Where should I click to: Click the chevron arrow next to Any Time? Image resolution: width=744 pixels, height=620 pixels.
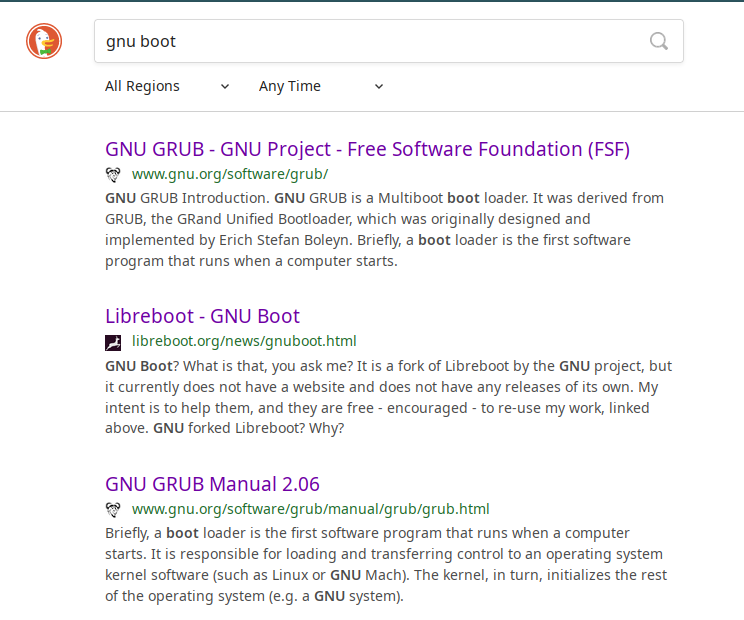pos(379,87)
